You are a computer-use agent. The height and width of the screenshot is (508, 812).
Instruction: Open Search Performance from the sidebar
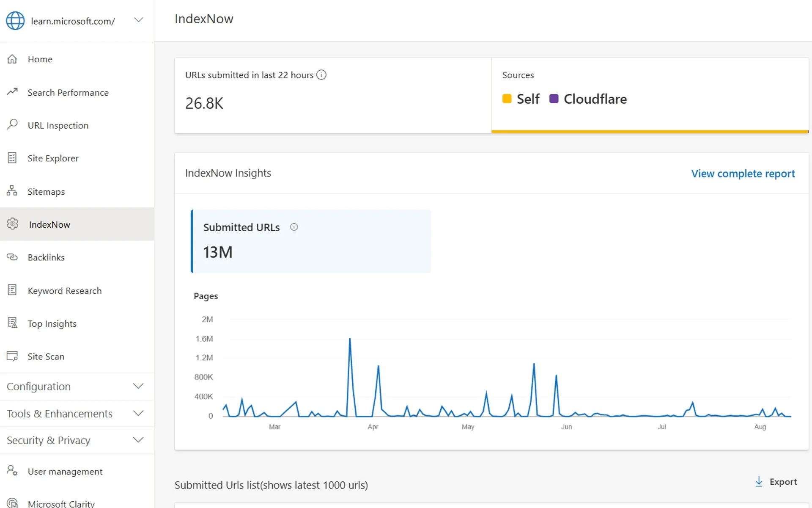pos(68,92)
